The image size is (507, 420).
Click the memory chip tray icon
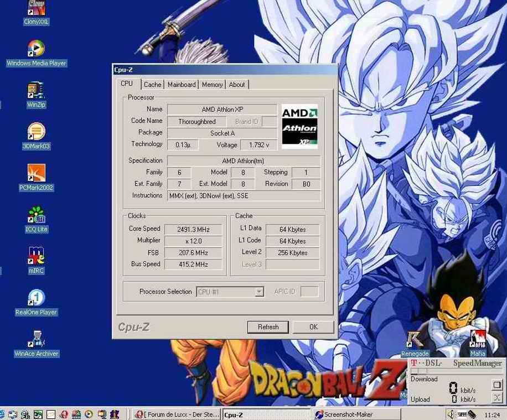click(x=472, y=415)
